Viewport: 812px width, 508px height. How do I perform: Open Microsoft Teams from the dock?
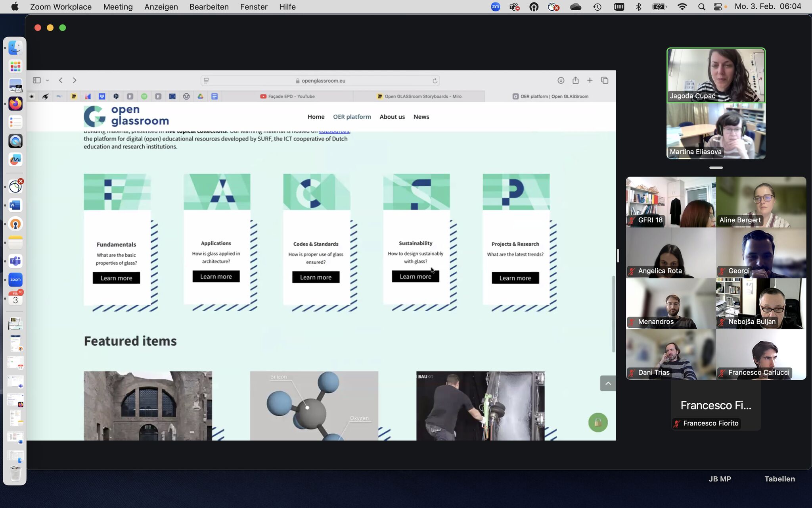tap(15, 261)
